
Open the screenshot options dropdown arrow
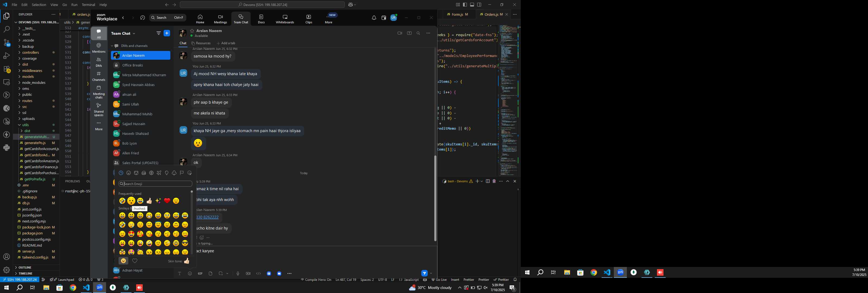click(x=228, y=273)
